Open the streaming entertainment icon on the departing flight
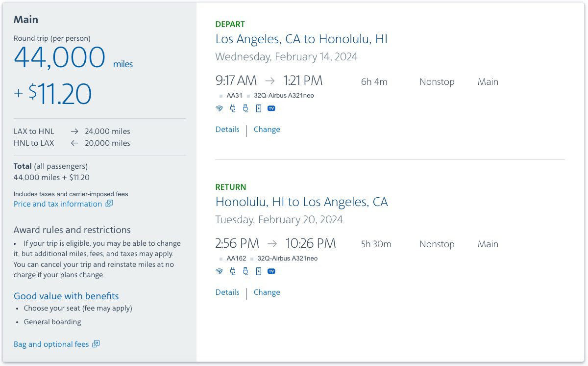This screenshot has height=366, width=588. pos(258,108)
